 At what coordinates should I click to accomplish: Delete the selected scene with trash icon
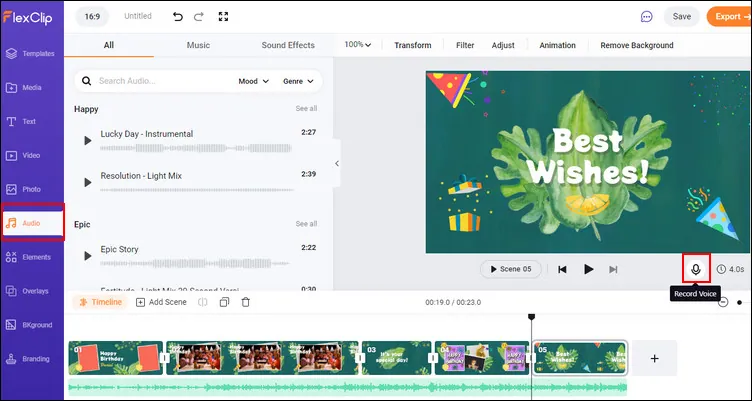[x=246, y=302]
